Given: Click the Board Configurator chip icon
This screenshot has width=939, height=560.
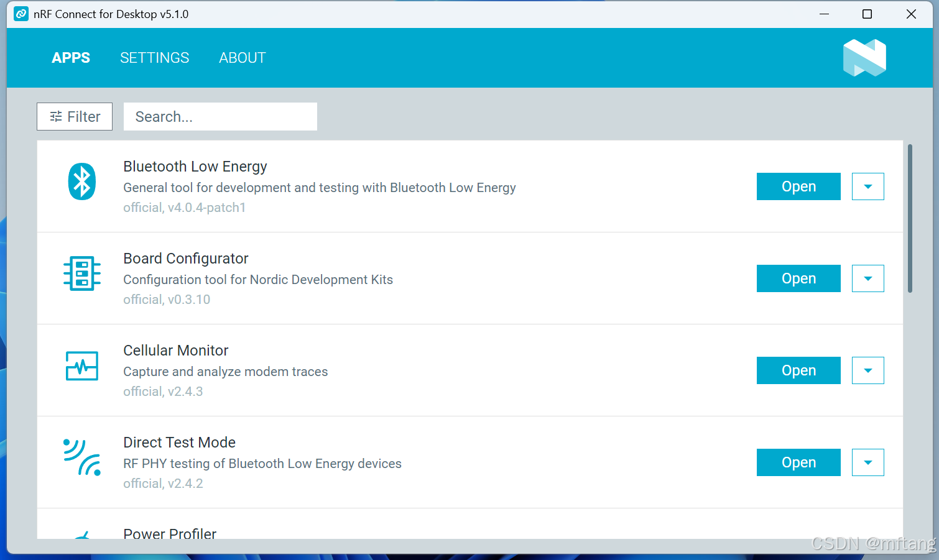Looking at the screenshot, I should (x=82, y=273).
